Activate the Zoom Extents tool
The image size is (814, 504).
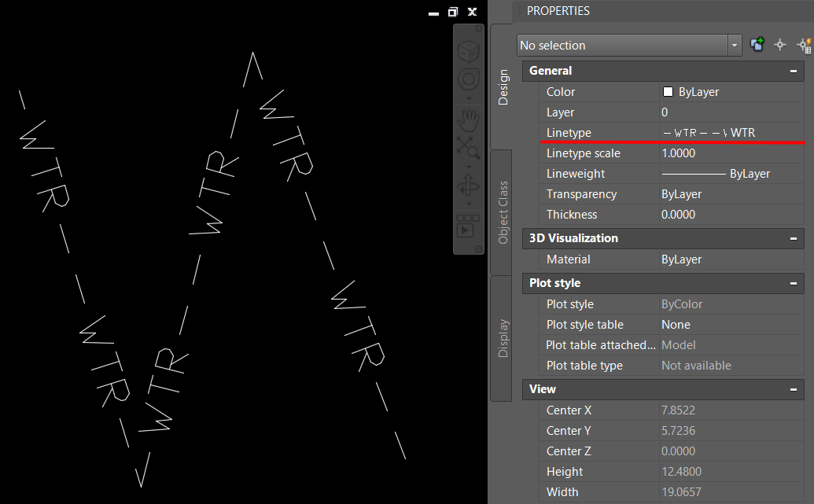point(468,147)
